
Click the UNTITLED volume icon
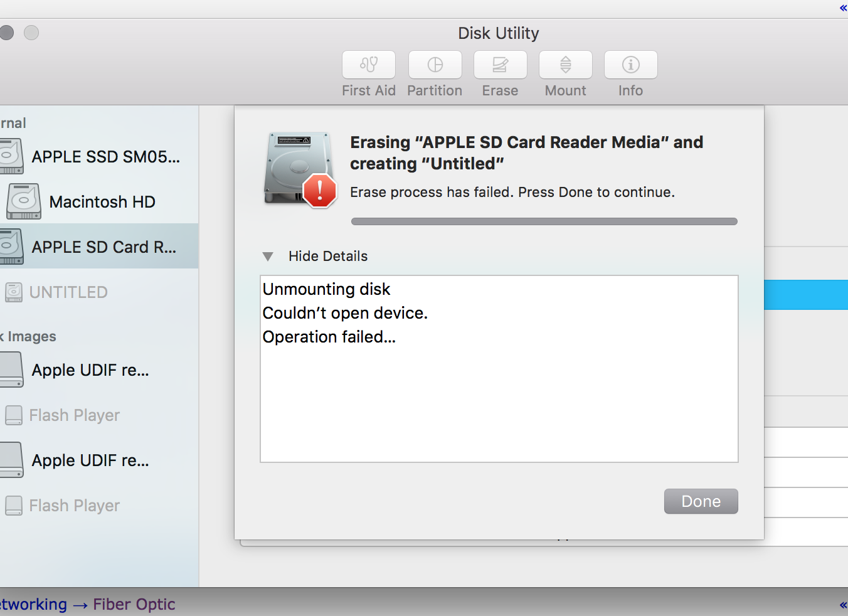click(14, 292)
